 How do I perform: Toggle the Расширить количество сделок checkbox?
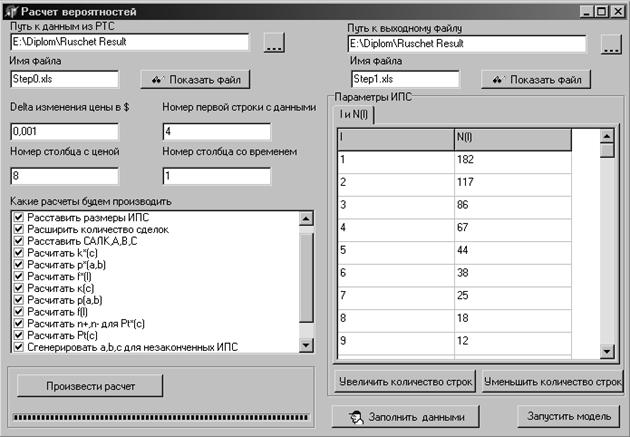point(18,229)
